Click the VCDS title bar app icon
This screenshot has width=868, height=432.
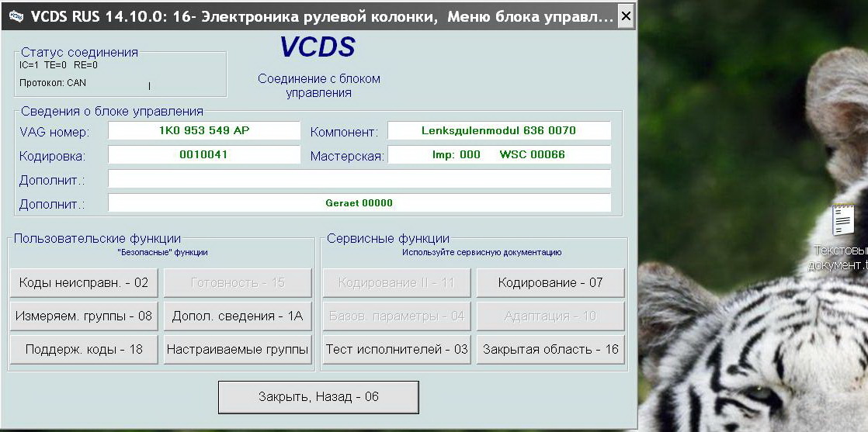pyautogui.click(x=16, y=16)
